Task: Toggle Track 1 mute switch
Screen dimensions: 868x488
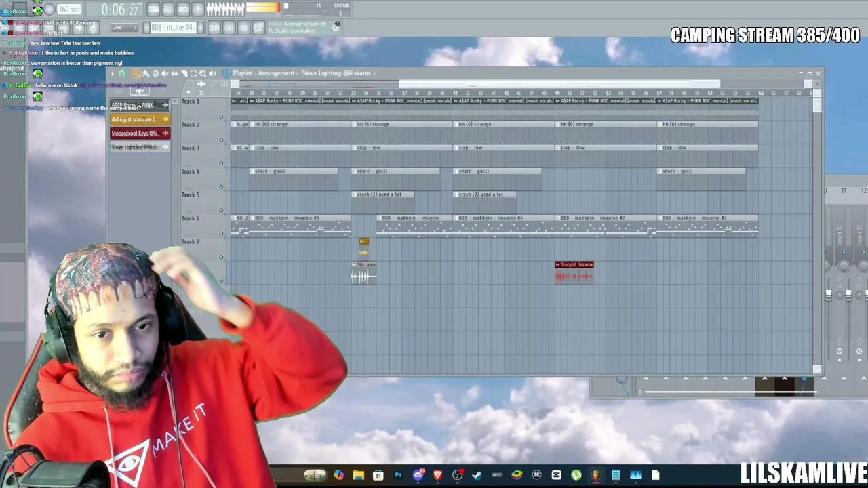Action: [x=221, y=117]
